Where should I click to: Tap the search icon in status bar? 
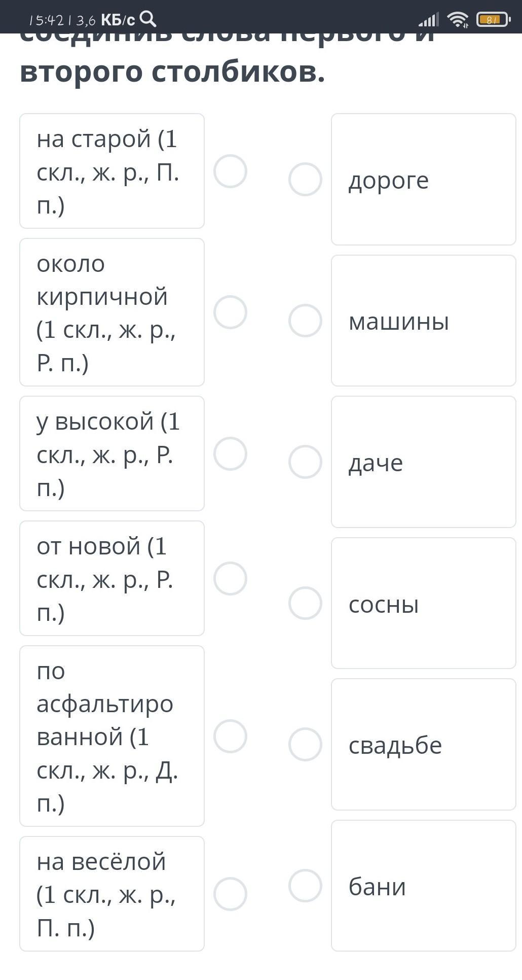[148, 19]
